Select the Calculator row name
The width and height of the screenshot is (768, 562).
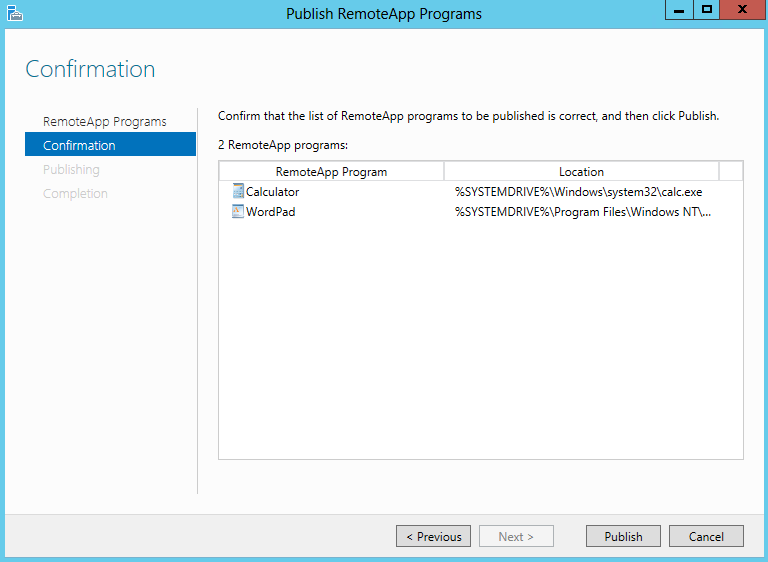click(272, 192)
